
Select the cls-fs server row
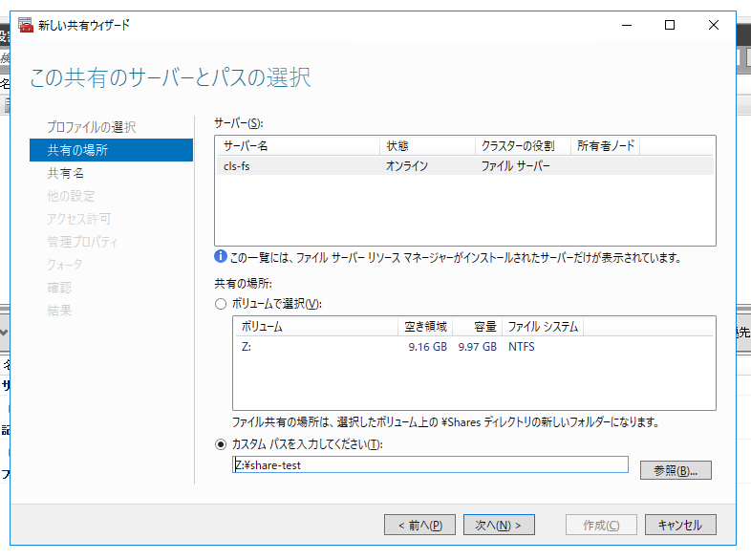point(465,166)
